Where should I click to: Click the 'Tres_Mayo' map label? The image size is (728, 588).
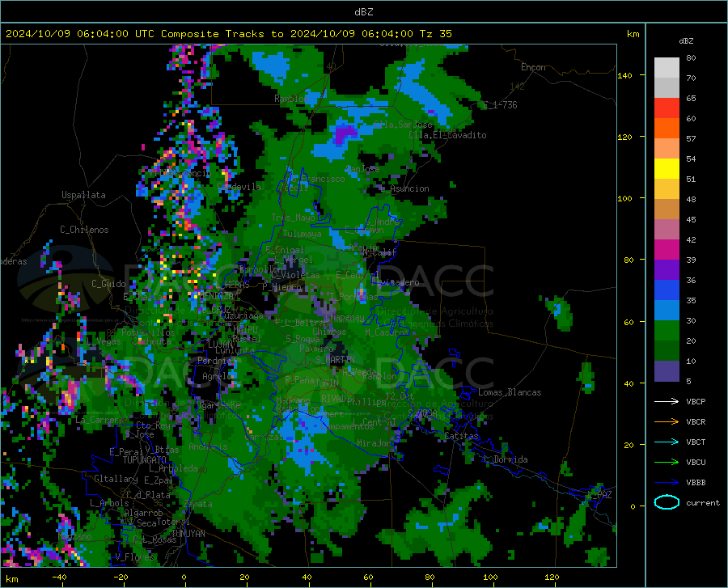[x=294, y=218]
